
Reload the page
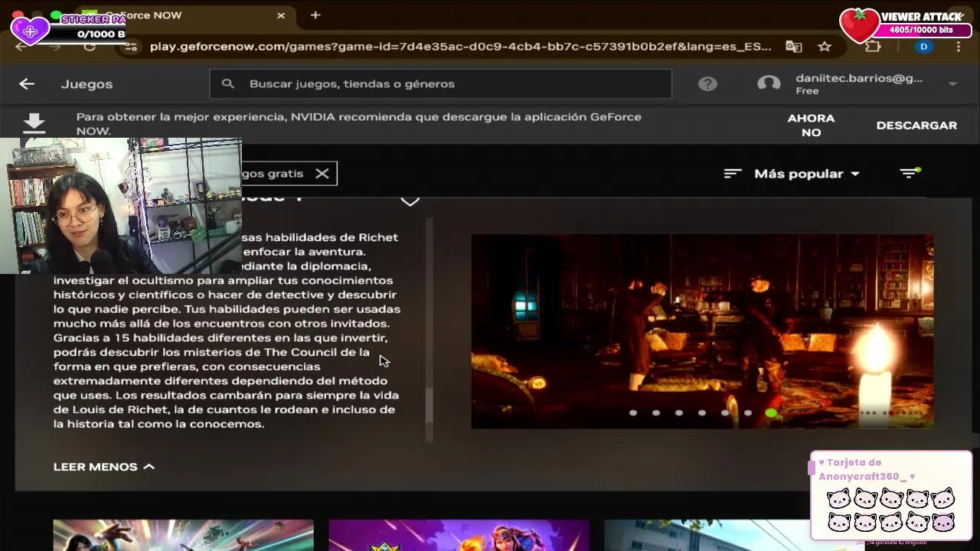tap(90, 47)
